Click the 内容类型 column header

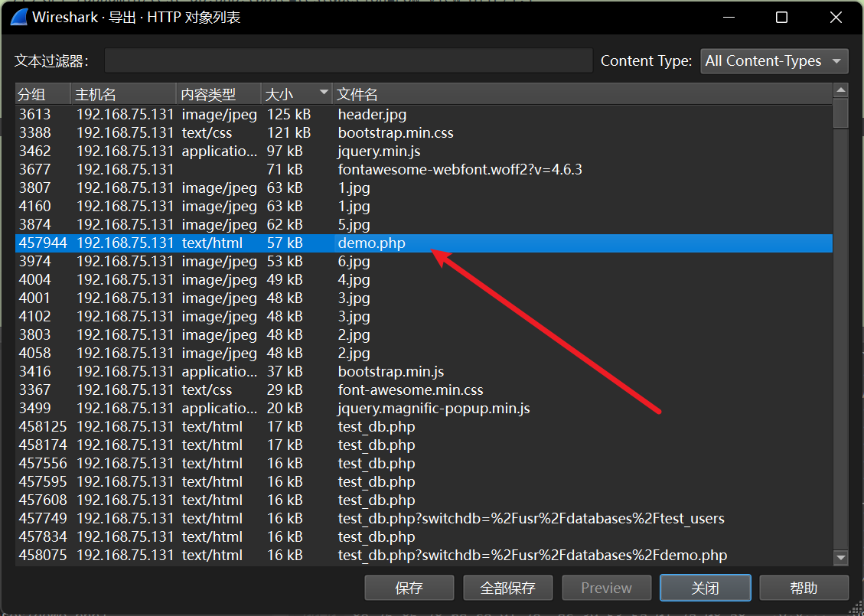pos(218,94)
